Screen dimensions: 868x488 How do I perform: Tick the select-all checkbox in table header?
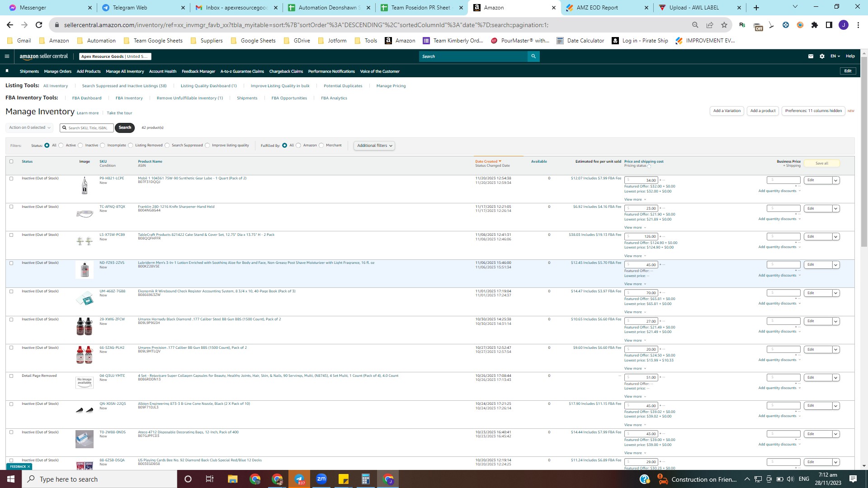[11, 161]
